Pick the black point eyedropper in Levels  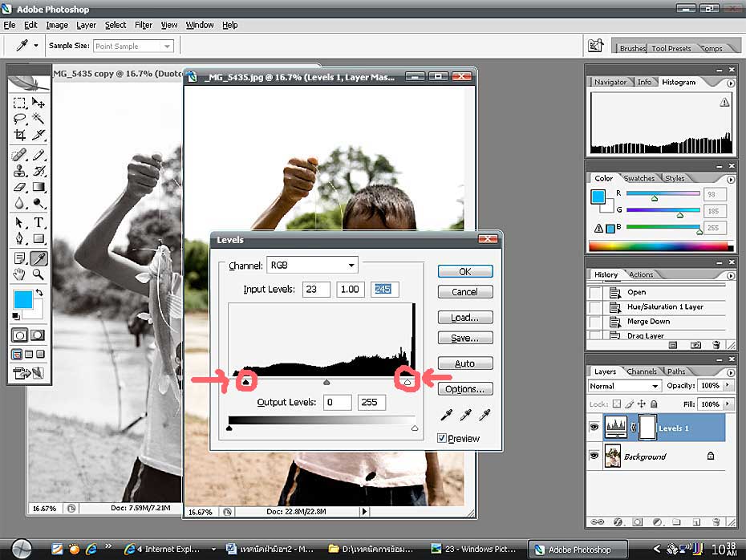[x=446, y=416]
